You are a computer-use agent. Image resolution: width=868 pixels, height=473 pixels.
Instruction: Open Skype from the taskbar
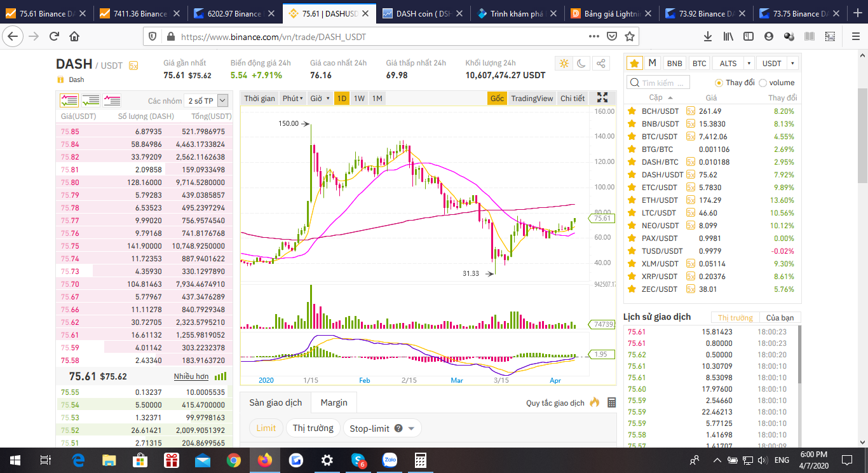pyautogui.click(x=358, y=460)
